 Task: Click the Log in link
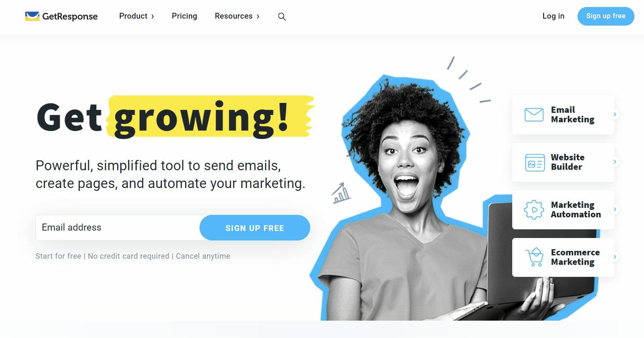click(553, 16)
